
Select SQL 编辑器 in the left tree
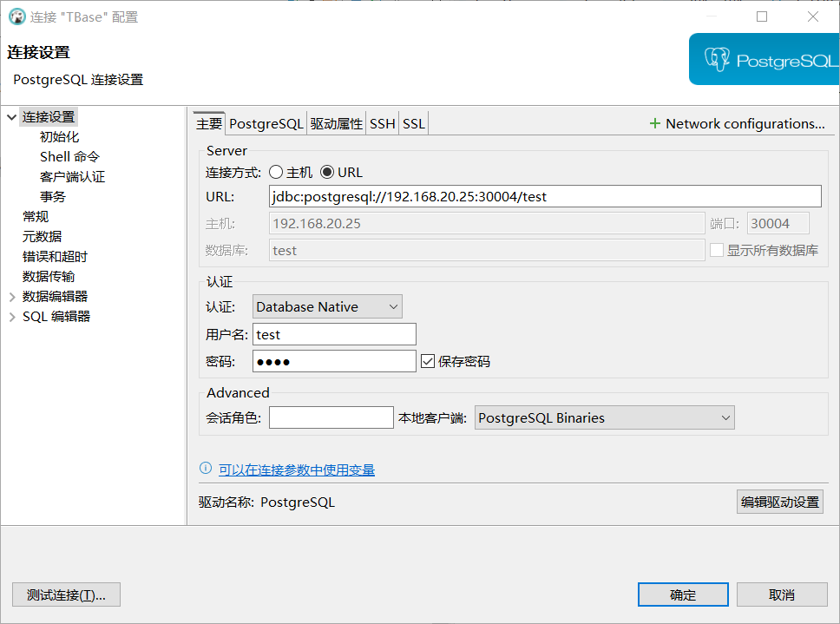56,317
